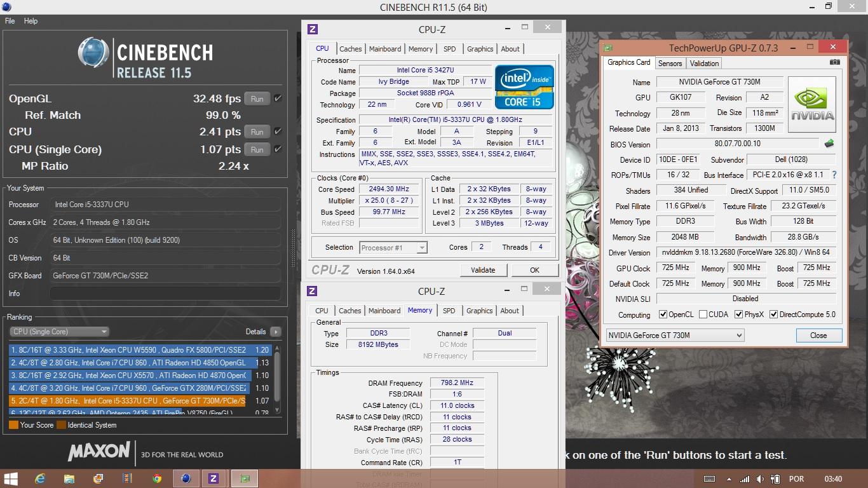Open the touch keyboard tray icon
Image resolution: width=868 pixels, height=488 pixels.
710,479
